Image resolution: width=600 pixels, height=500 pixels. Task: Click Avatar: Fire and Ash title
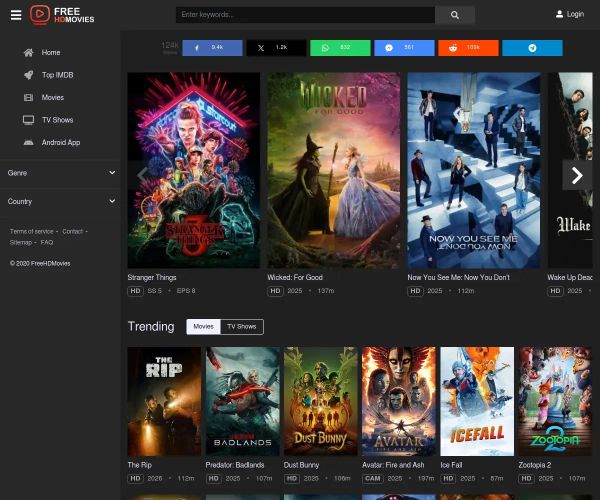coord(393,465)
